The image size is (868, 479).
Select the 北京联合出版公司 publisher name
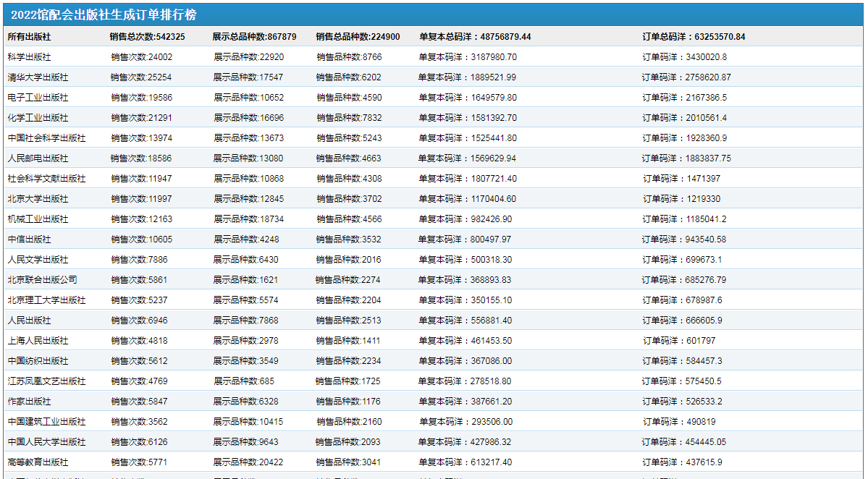(x=42, y=279)
